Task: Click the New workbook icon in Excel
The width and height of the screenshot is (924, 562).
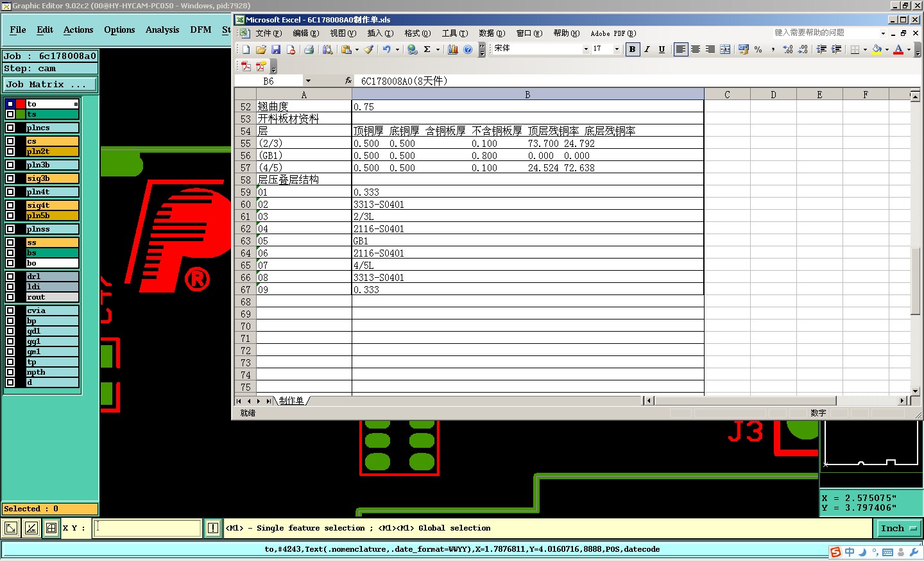Action: click(246, 49)
